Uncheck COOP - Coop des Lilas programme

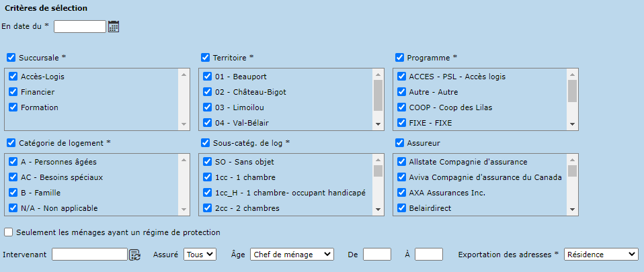pyautogui.click(x=401, y=107)
